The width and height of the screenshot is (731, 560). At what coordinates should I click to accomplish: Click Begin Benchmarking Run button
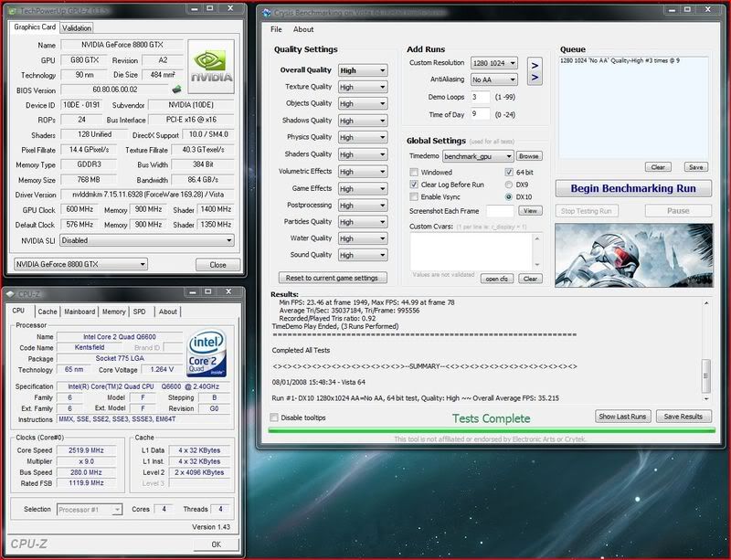[x=633, y=188]
